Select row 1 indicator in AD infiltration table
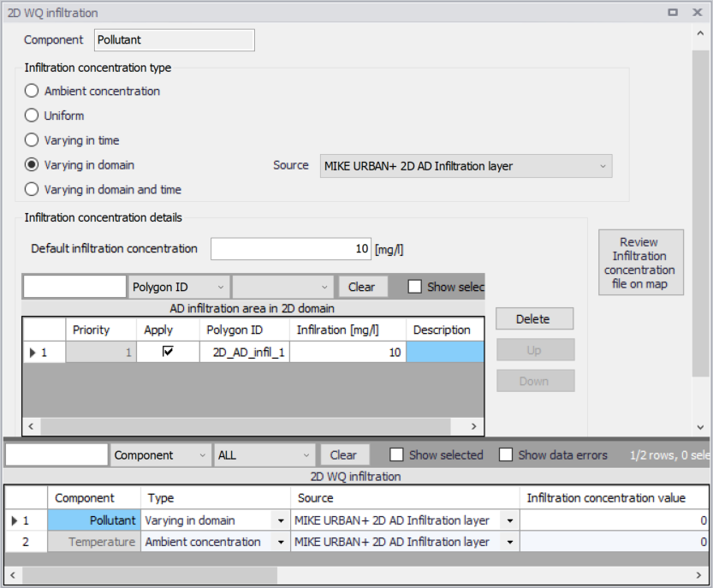The image size is (713, 588). tap(45, 352)
